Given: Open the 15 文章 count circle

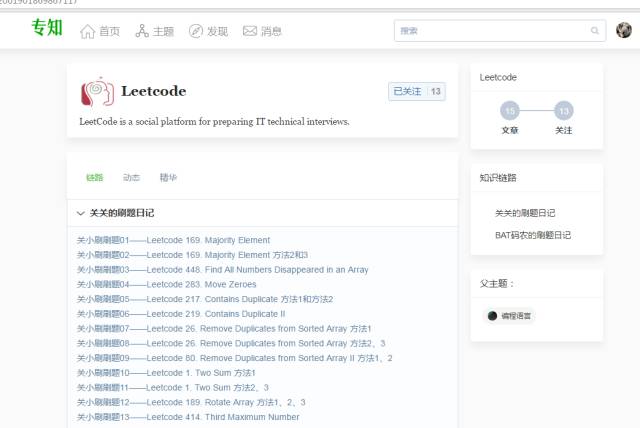Looking at the screenshot, I should [x=510, y=111].
